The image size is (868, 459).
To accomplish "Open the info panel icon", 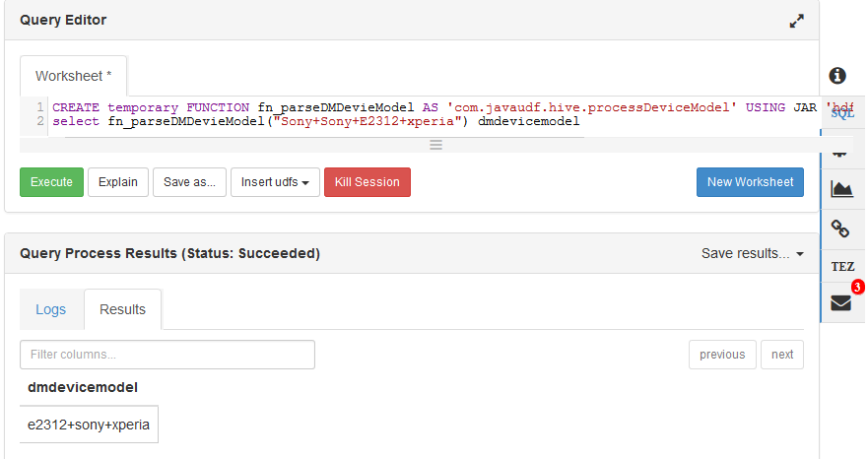I will pos(838,75).
